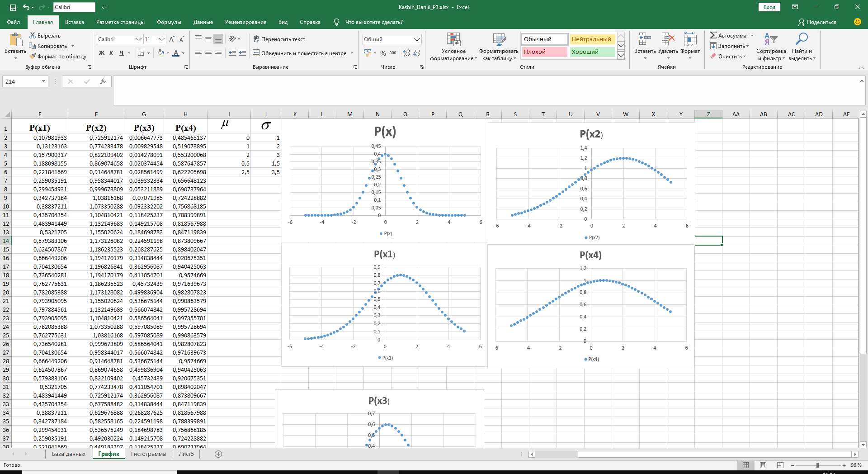Screen dimensions: 868x474
Task: Open Format as Table (Форматировать как таблицу)
Action: pos(499,47)
